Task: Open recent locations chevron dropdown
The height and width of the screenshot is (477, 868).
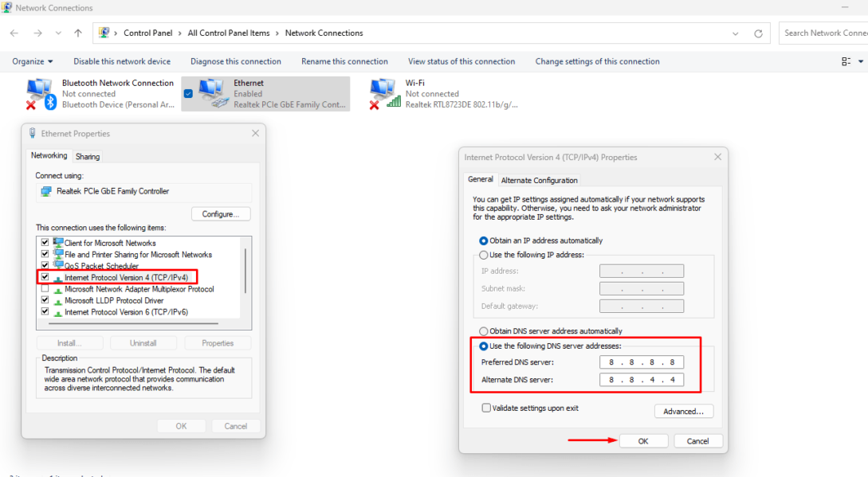Action: [58, 33]
